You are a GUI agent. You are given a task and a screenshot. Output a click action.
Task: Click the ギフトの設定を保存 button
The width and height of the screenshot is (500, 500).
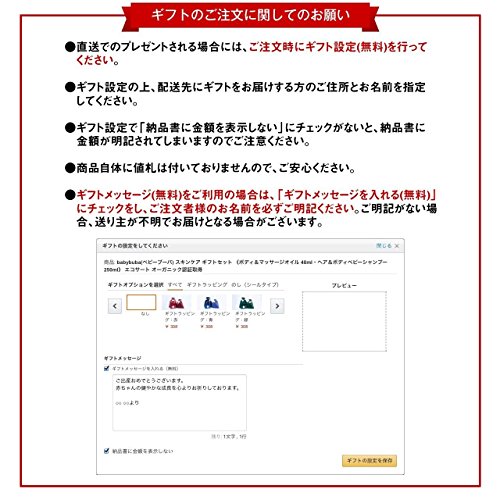point(369,460)
